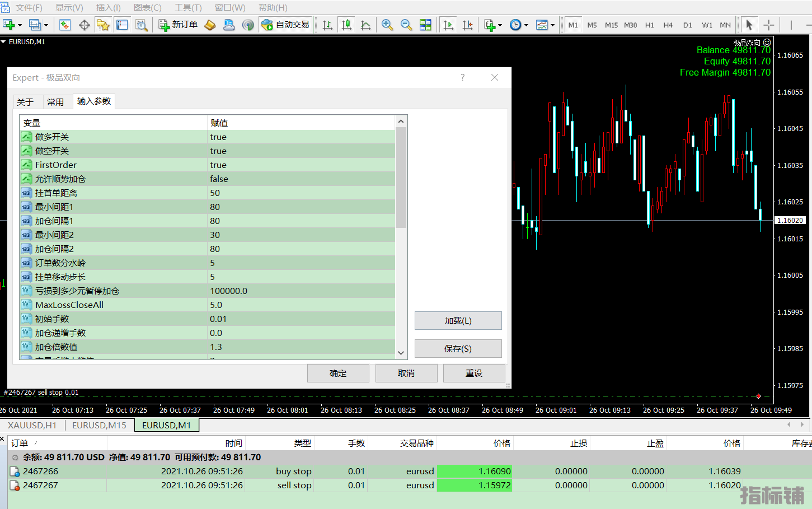Switch to the 常用 tab in Expert dialog
812x509 pixels.
55,102
